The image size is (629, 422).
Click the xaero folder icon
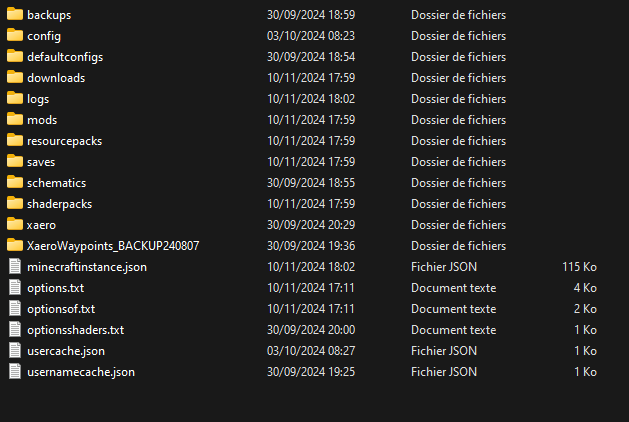click(15, 224)
